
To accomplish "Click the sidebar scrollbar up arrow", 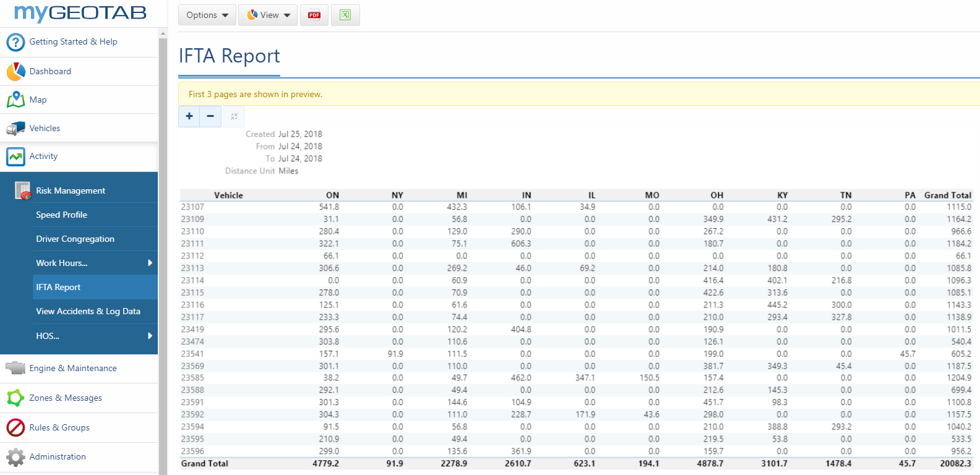I will point(163,33).
